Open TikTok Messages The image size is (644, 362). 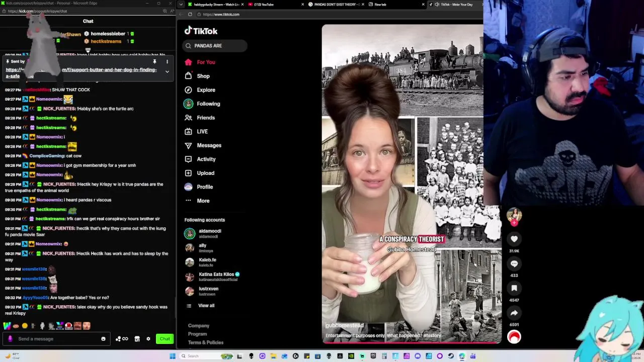click(x=209, y=145)
